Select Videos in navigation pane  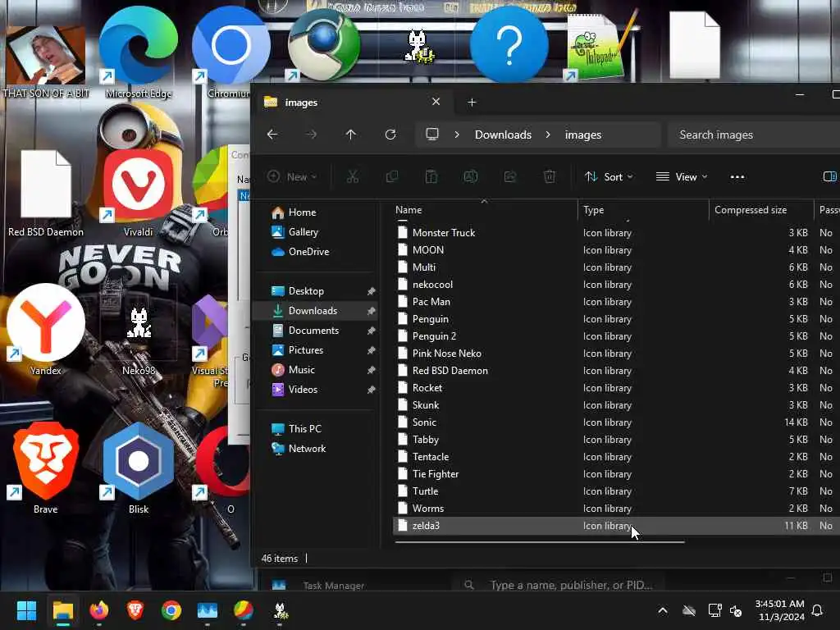pos(316,390)
